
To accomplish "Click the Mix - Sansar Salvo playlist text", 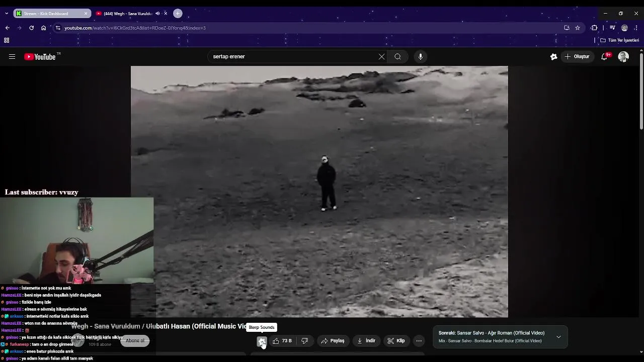I will (x=490, y=341).
